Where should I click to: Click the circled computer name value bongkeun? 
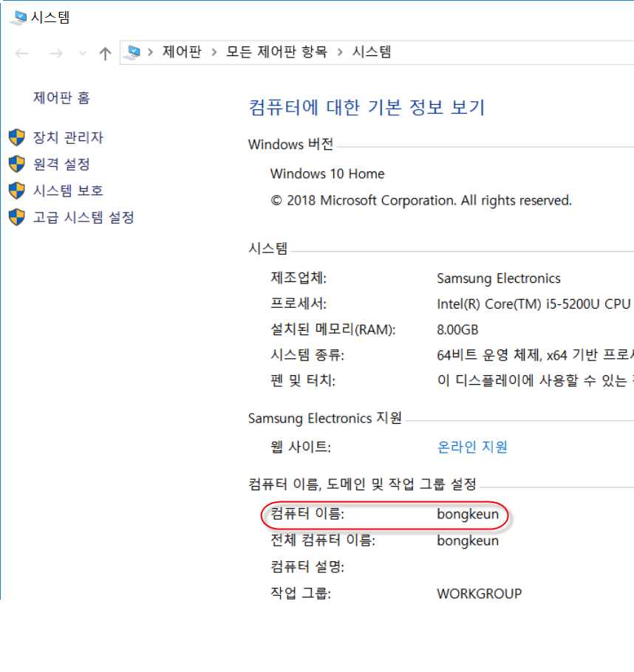pos(468,514)
